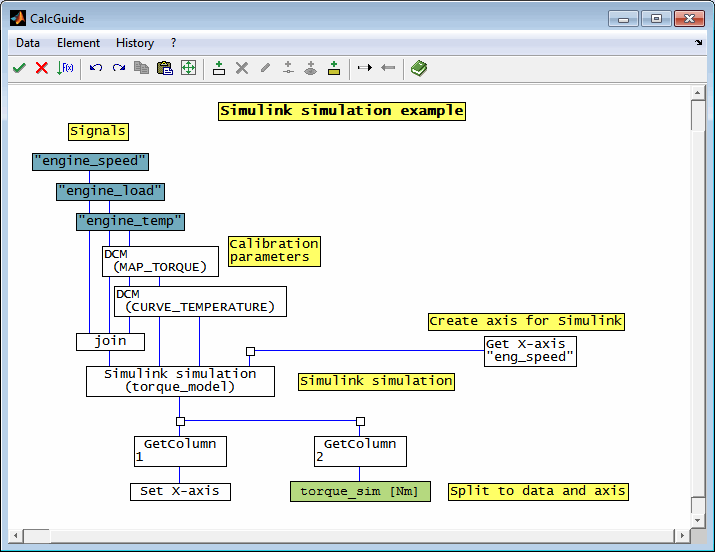The height and width of the screenshot is (552, 715).
Task: Minimize the CalcGuide window
Action: [x=623, y=19]
